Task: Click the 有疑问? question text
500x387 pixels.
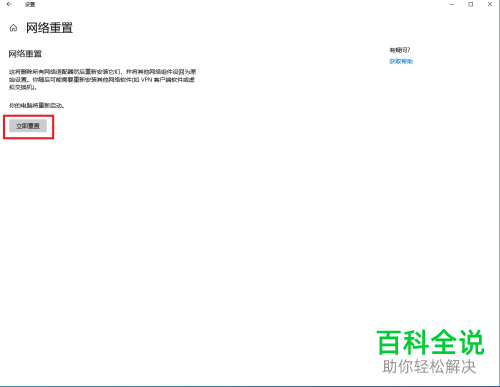Action: coord(400,50)
